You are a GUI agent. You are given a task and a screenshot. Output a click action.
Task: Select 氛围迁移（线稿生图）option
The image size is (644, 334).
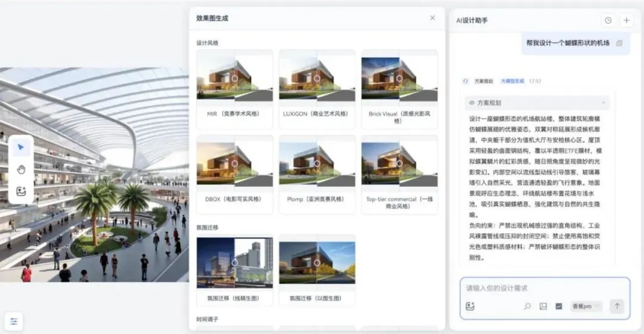(234, 270)
